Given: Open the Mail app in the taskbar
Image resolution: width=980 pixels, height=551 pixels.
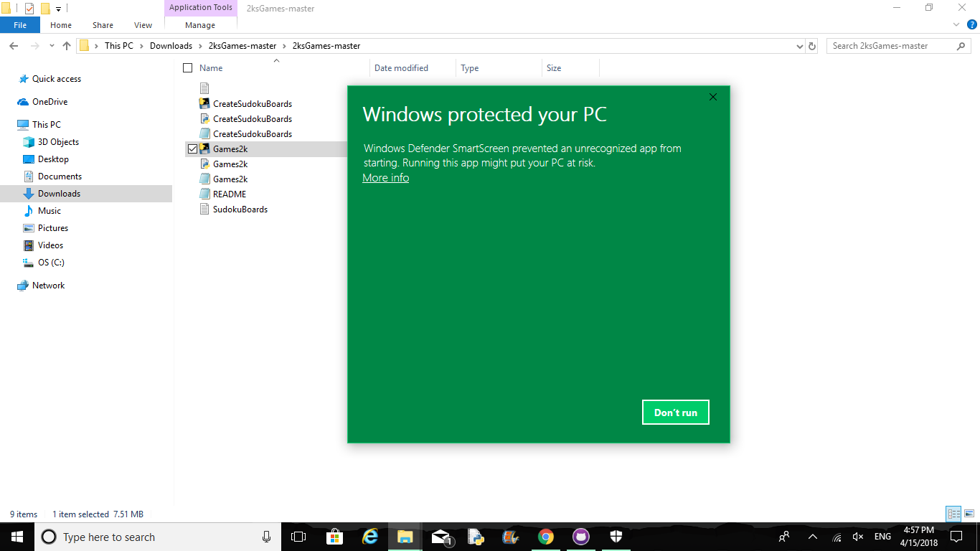Looking at the screenshot, I should tap(440, 536).
